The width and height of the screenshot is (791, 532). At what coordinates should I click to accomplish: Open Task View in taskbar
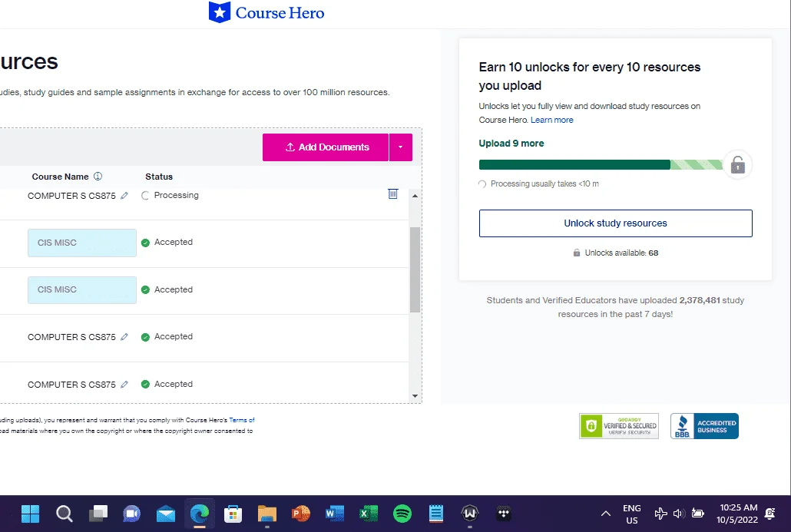(98, 514)
